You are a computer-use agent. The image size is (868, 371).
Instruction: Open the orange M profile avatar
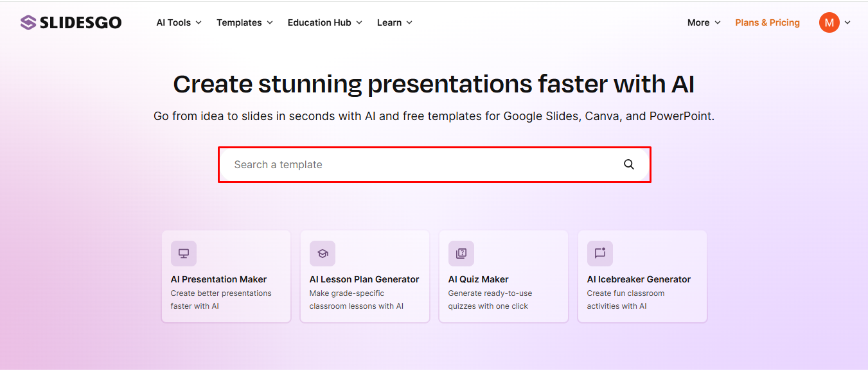click(x=829, y=22)
